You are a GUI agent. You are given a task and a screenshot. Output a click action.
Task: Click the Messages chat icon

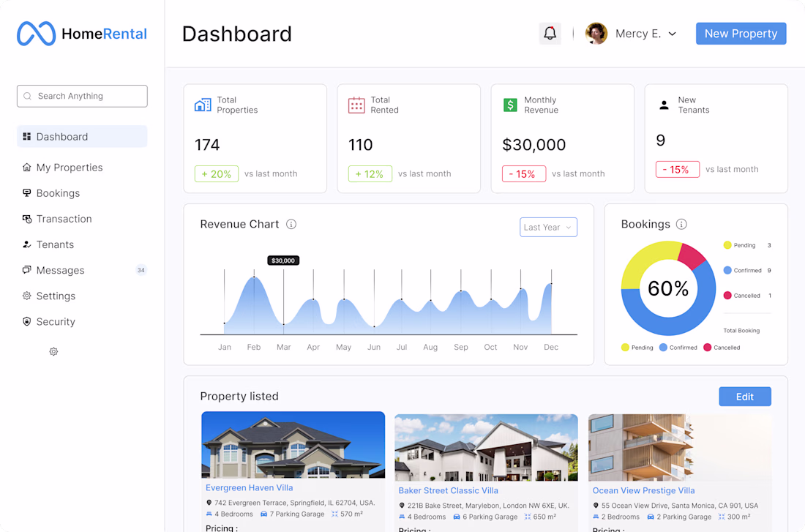(x=26, y=269)
